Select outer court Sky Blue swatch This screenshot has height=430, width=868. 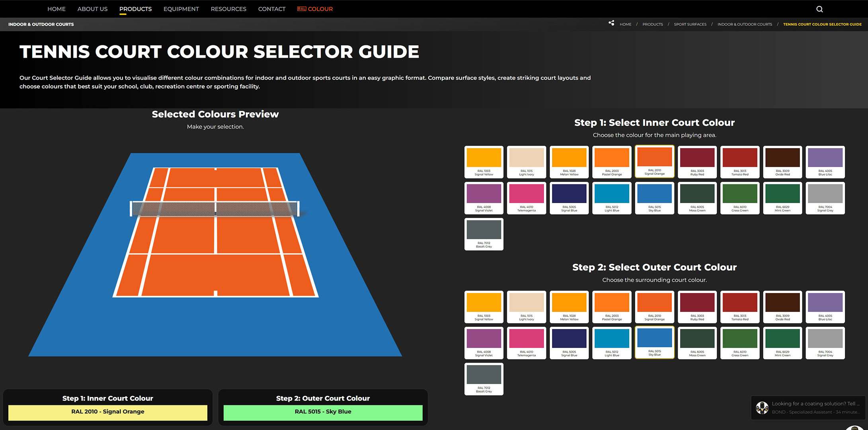click(655, 342)
